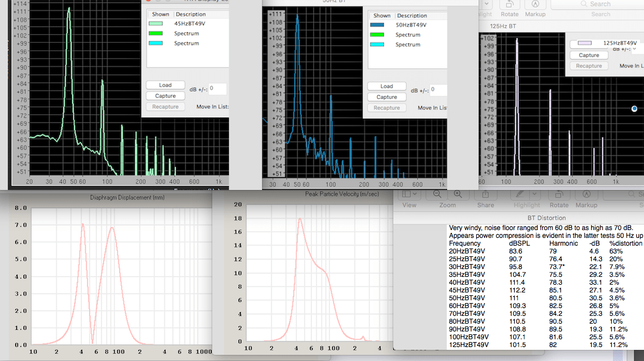Click the 125HzBT49V lavender color swatch
This screenshot has height=361, width=644.
click(584, 43)
